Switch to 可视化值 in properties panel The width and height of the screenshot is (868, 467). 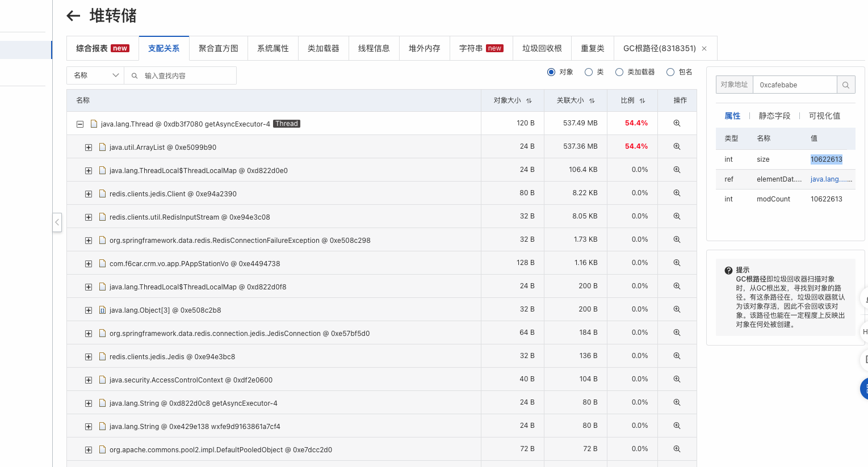[x=824, y=116]
